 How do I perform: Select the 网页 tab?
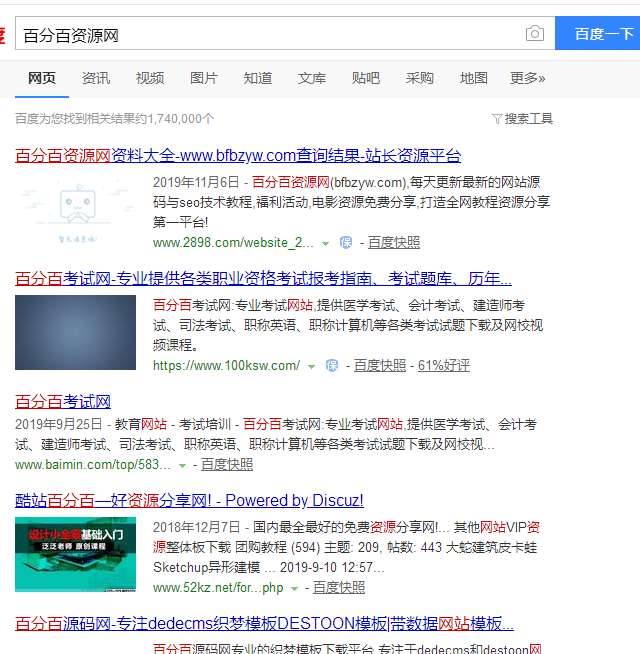click(x=42, y=78)
